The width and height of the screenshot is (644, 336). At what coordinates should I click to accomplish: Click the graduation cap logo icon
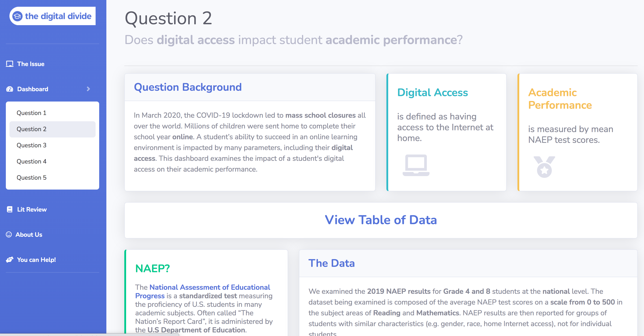(18, 16)
